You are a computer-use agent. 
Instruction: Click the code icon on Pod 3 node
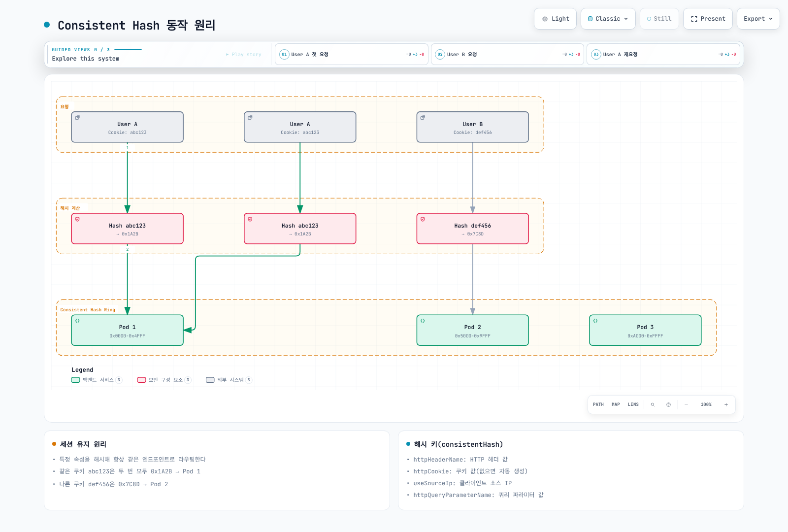pyautogui.click(x=595, y=321)
